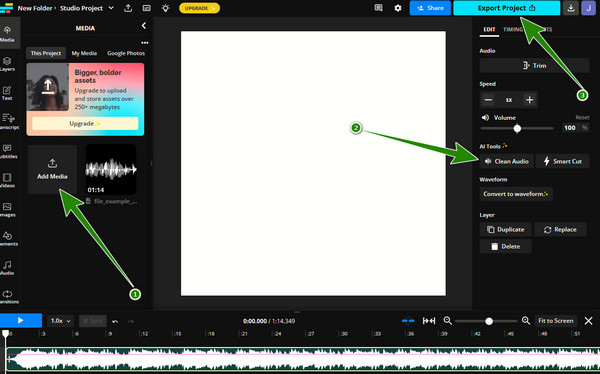Replace the selected layer
The image size is (600, 374).
pyautogui.click(x=560, y=230)
